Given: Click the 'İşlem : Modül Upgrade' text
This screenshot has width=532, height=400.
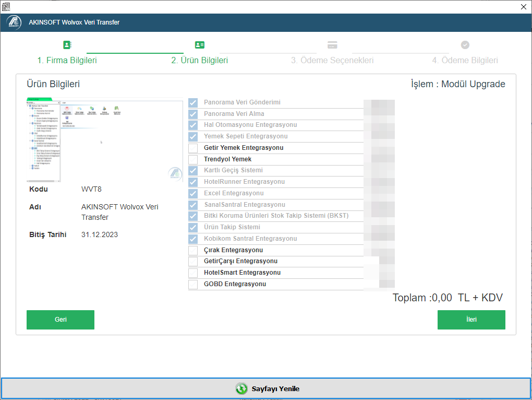Looking at the screenshot, I should click(458, 84).
